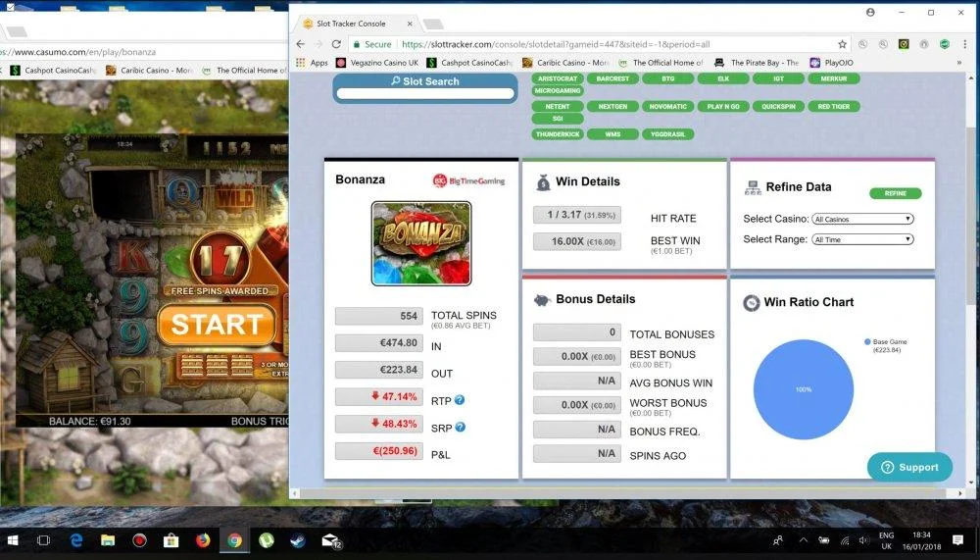The width and height of the screenshot is (980, 560).
Task: Open Task View on the taskbar
Action: 43,540
